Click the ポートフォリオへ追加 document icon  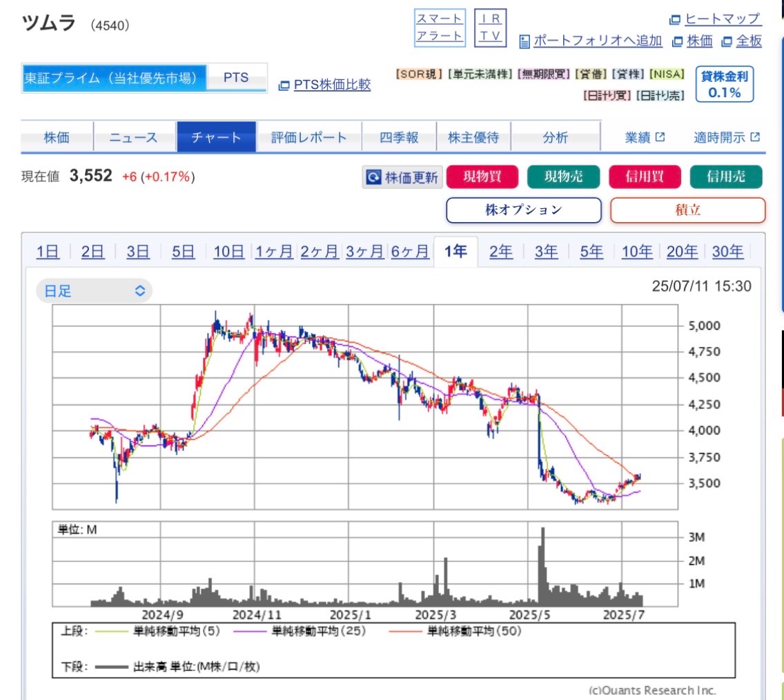pyautogui.click(x=524, y=41)
